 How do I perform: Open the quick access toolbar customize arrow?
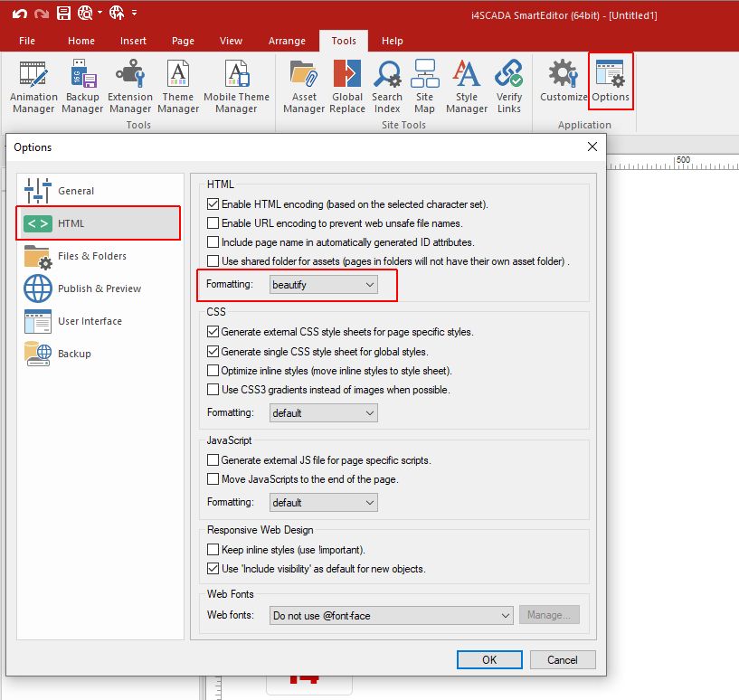point(134,13)
